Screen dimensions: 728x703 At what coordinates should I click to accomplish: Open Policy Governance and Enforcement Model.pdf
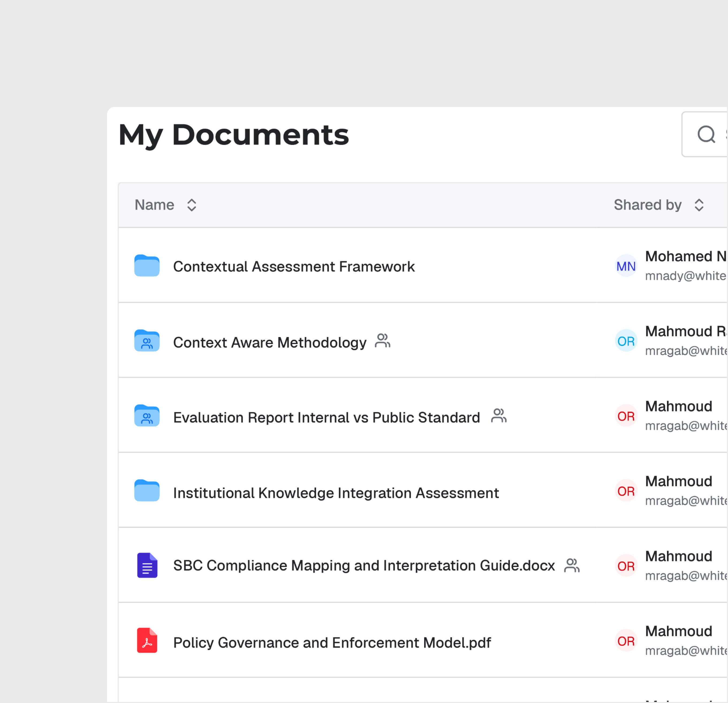[332, 643]
